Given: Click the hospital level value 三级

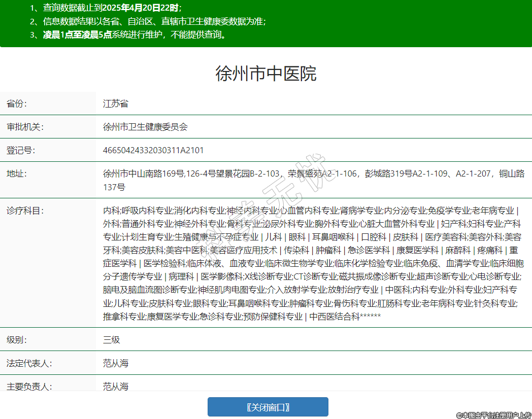Looking at the screenshot, I should coord(112,339).
